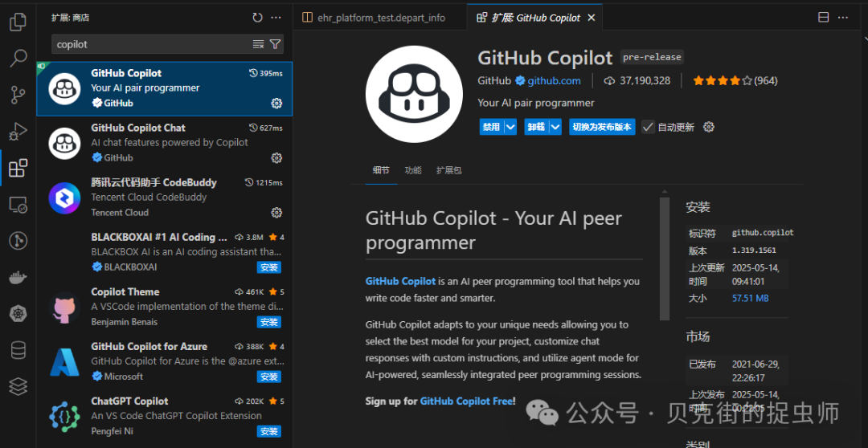Expand the 卸载 dropdown arrow
868x448 pixels.
click(x=555, y=127)
